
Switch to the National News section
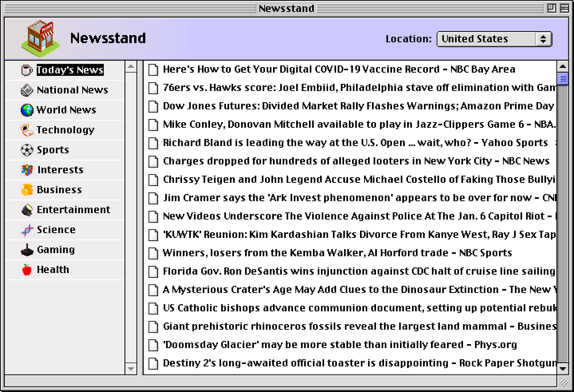pyautogui.click(x=72, y=90)
